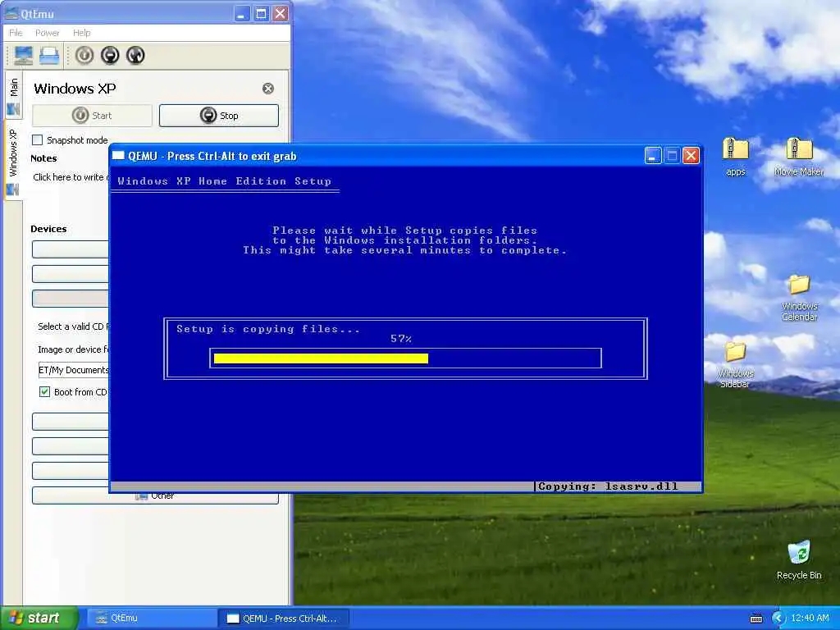This screenshot has height=630, width=840.
Task: Enable the Snapshot mode checkbox
Action: tap(38, 139)
